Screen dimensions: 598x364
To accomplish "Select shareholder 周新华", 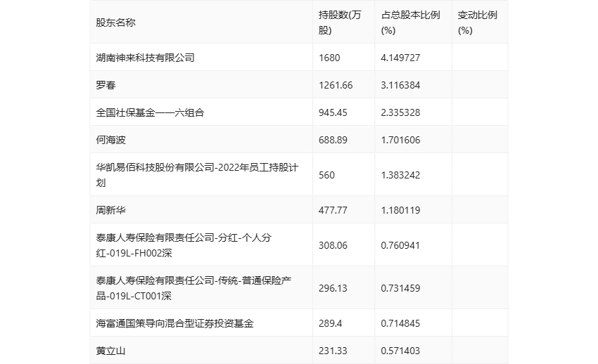I will point(111,210).
